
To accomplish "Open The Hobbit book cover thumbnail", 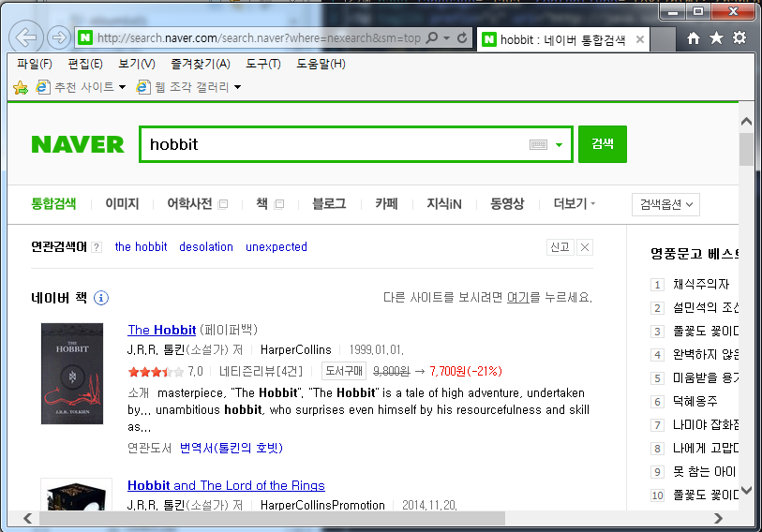I will click(72, 374).
